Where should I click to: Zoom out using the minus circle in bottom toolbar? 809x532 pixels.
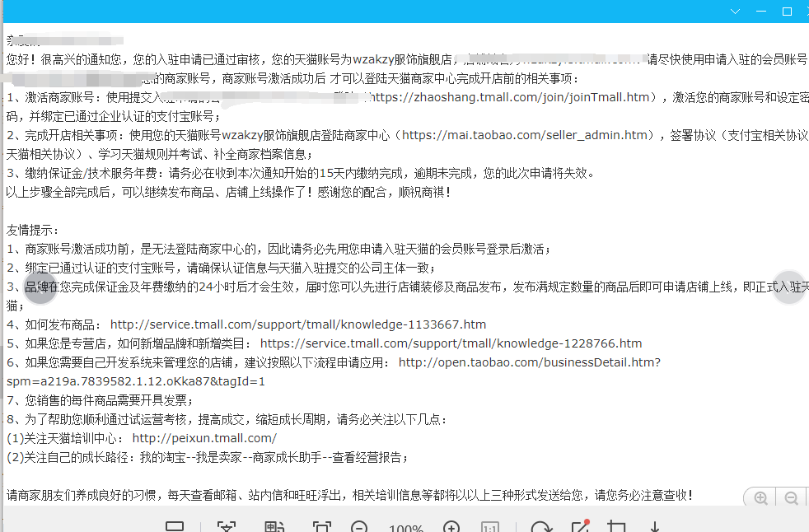pyautogui.click(x=359, y=527)
